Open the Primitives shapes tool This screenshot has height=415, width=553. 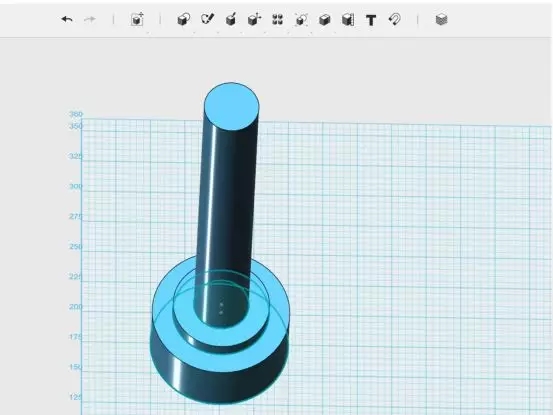click(x=183, y=19)
